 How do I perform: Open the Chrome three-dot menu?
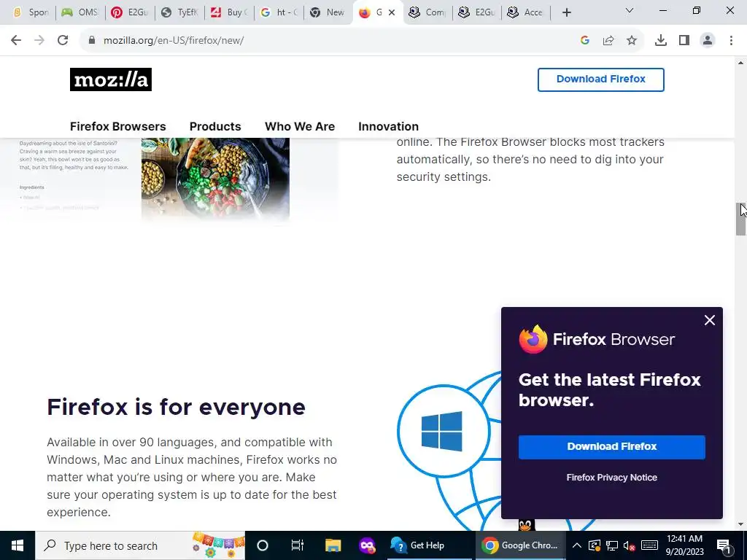731,41
